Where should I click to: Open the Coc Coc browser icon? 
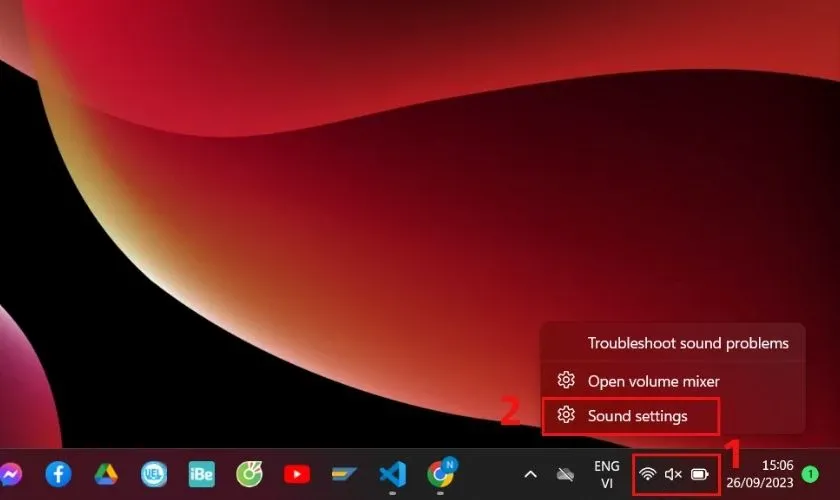point(249,473)
